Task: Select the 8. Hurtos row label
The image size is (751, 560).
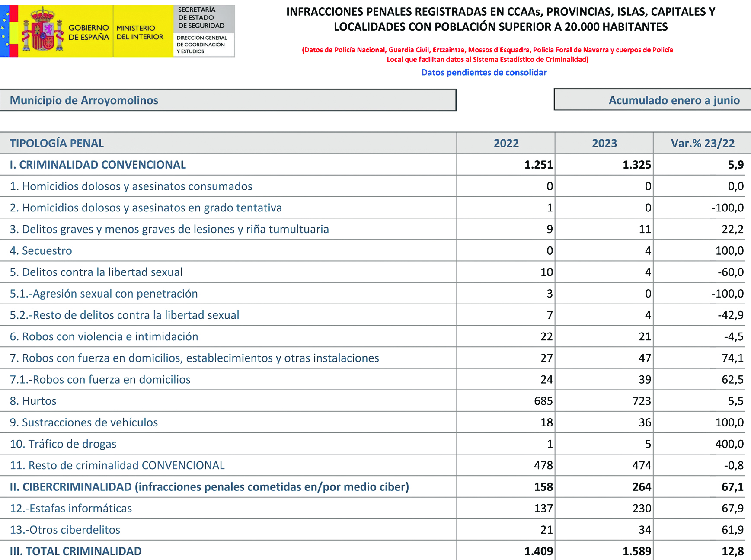Action: [33, 401]
